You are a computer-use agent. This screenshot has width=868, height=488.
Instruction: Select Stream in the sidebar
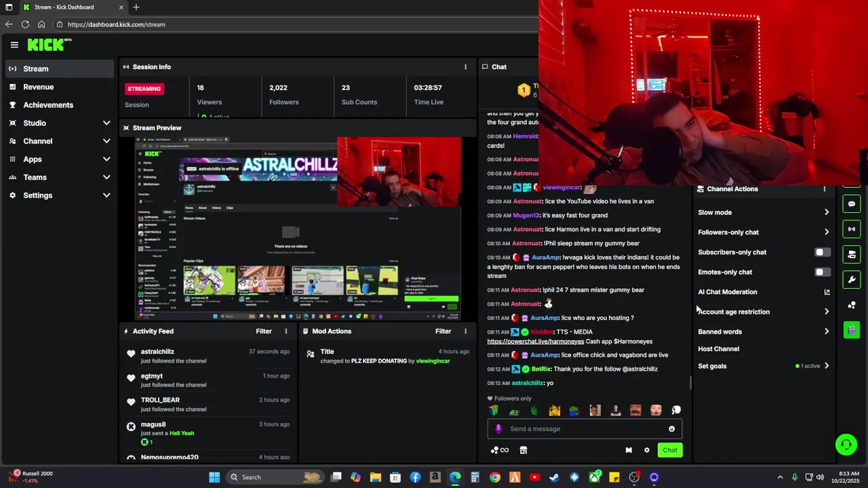60,68
